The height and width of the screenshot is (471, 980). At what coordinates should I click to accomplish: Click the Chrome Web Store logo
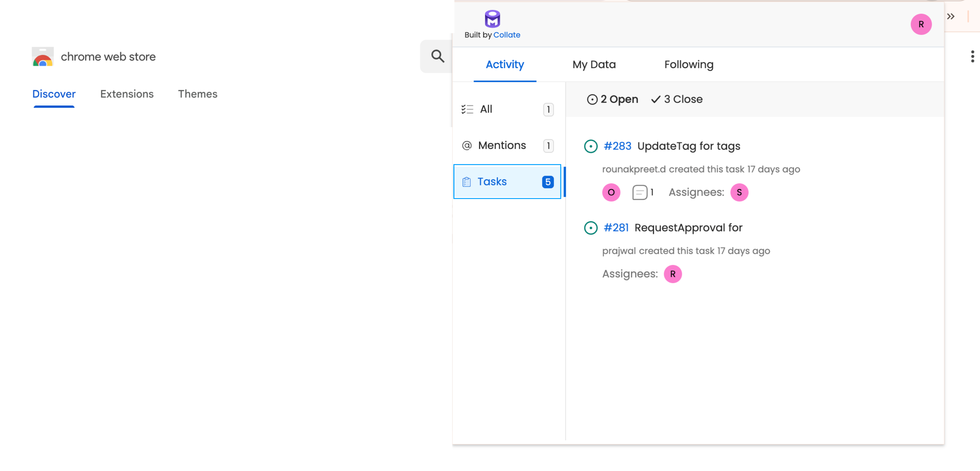(x=43, y=56)
